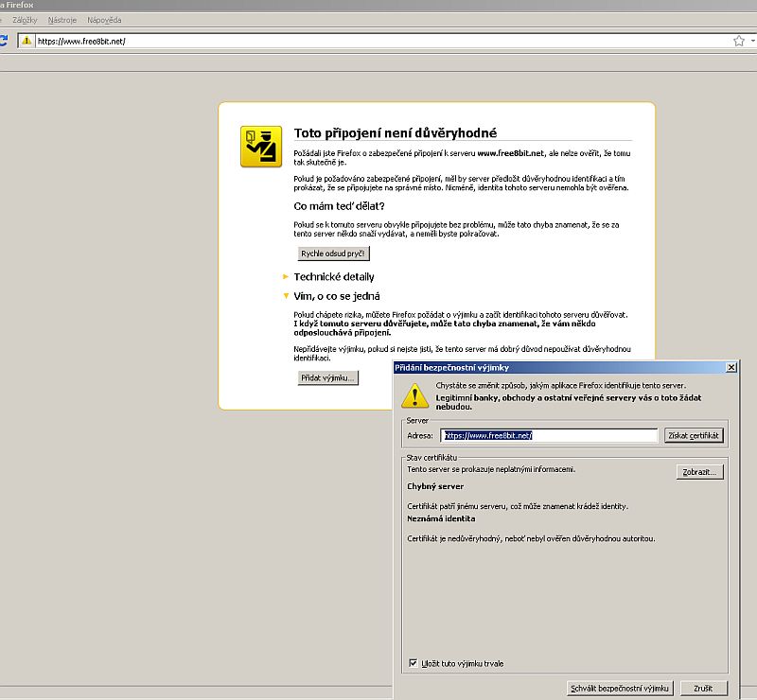Confirm with 'Schválit bezpečnostní výjimku' button

click(620, 688)
